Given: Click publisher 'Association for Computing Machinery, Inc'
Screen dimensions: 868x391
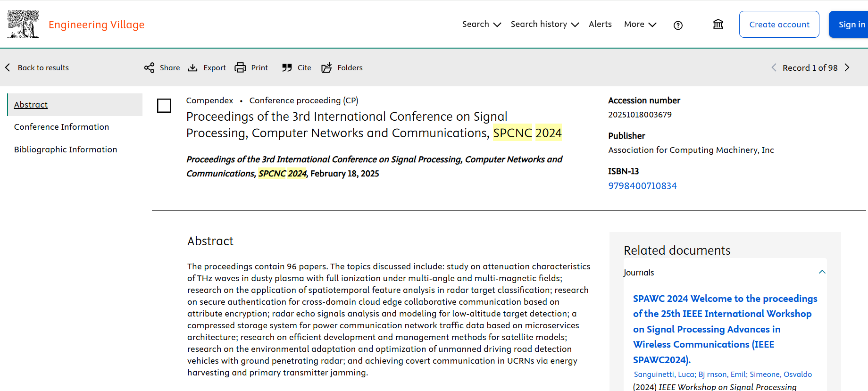Looking at the screenshot, I should tap(691, 150).
